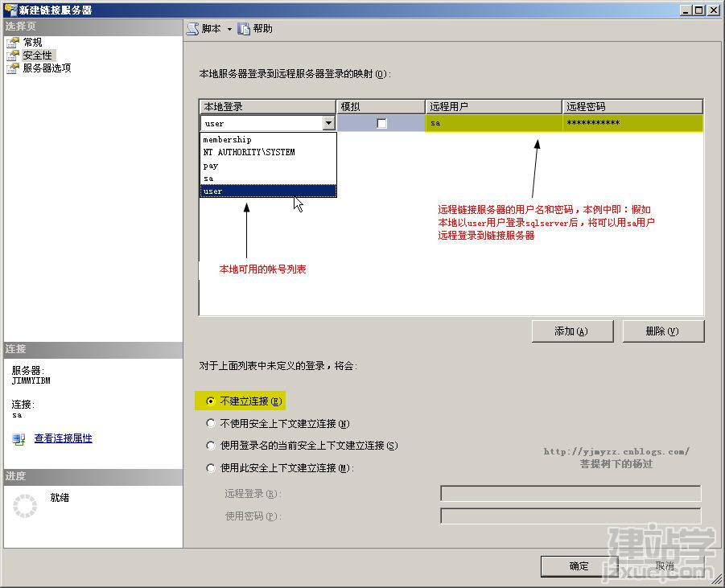Click the 模拟 column header
Screen dimensions: 725x588
(x=381, y=107)
